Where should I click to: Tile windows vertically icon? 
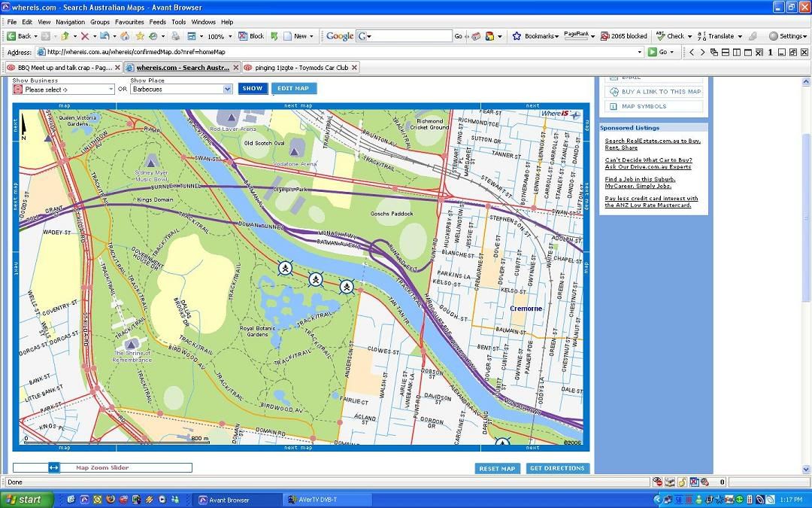(x=736, y=53)
